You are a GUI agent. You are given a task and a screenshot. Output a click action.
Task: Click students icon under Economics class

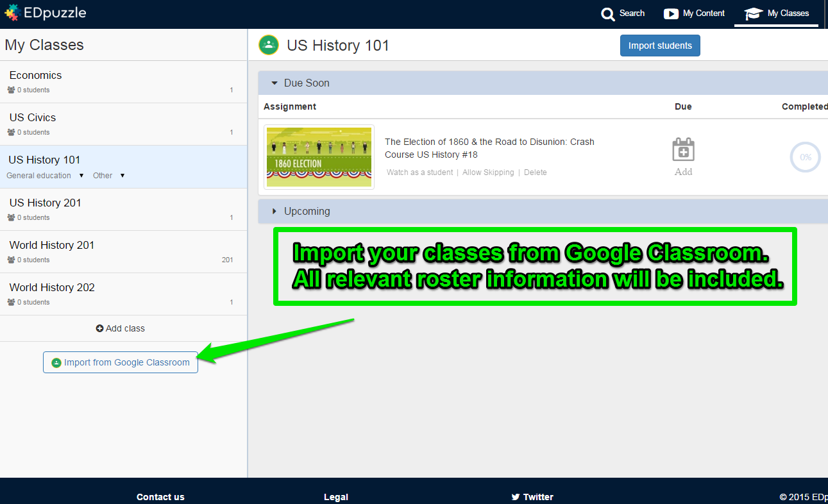pos(11,90)
